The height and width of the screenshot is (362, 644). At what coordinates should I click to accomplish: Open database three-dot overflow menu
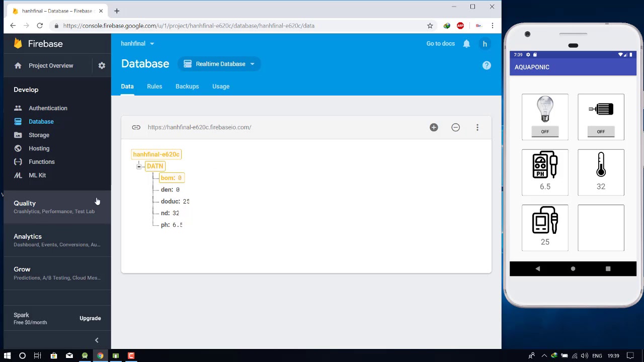click(477, 127)
